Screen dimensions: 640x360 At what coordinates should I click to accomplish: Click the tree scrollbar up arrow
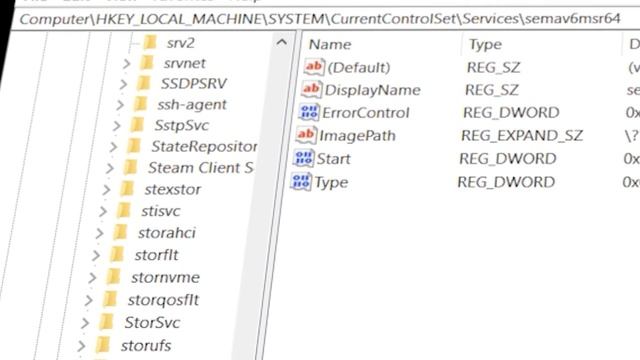[282, 42]
